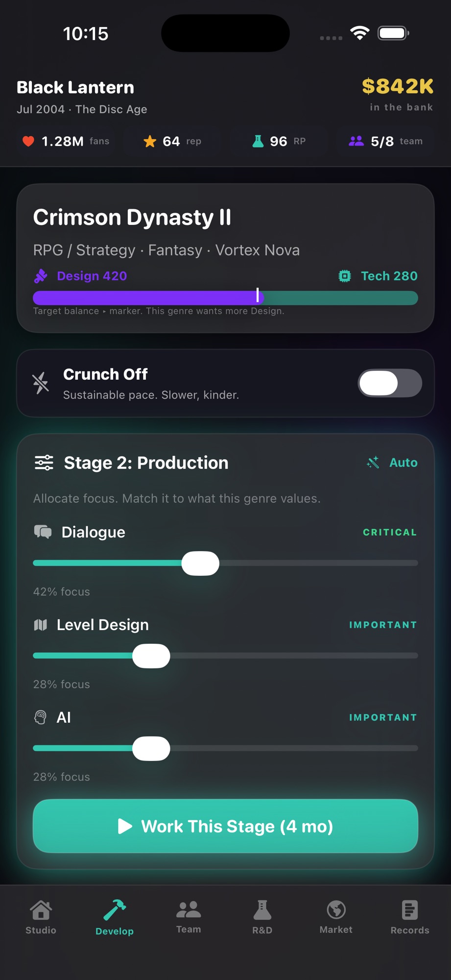Tap the Stage 2 sliders icon
This screenshot has height=980, width=451.
pos(44,463)
